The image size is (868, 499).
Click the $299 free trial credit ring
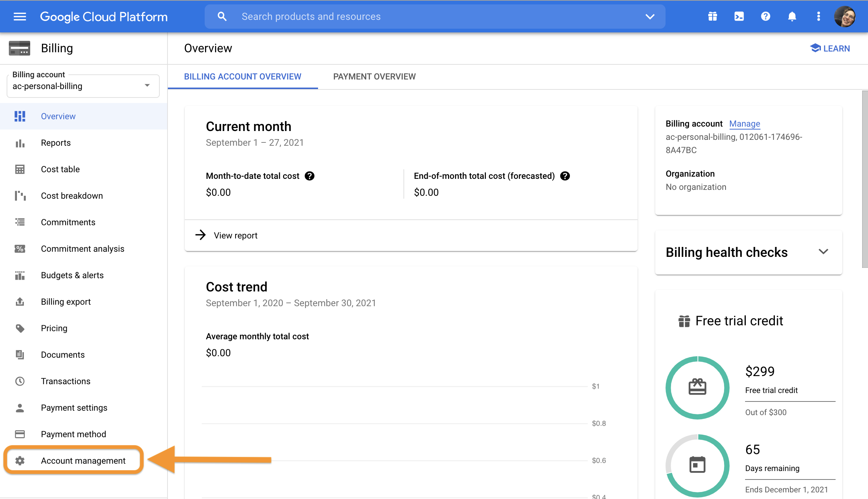697,387
